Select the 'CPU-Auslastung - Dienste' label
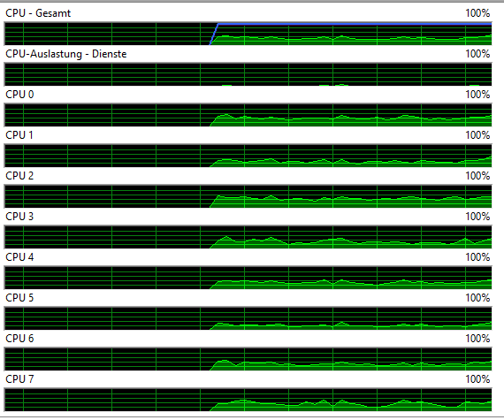 click(x=66, y=54)
